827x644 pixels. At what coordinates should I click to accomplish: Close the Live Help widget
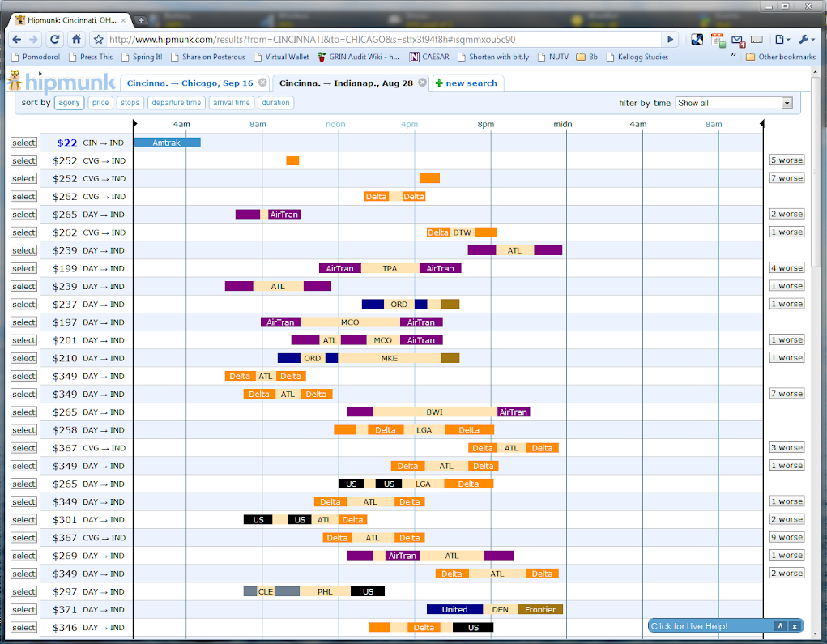pos(795,627)
